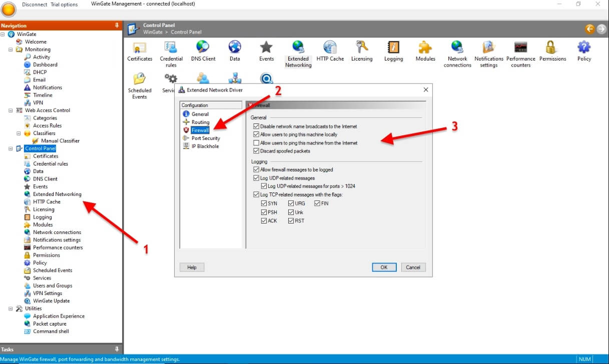Click the forward arrow navigation button

click(x=600, y=29)
